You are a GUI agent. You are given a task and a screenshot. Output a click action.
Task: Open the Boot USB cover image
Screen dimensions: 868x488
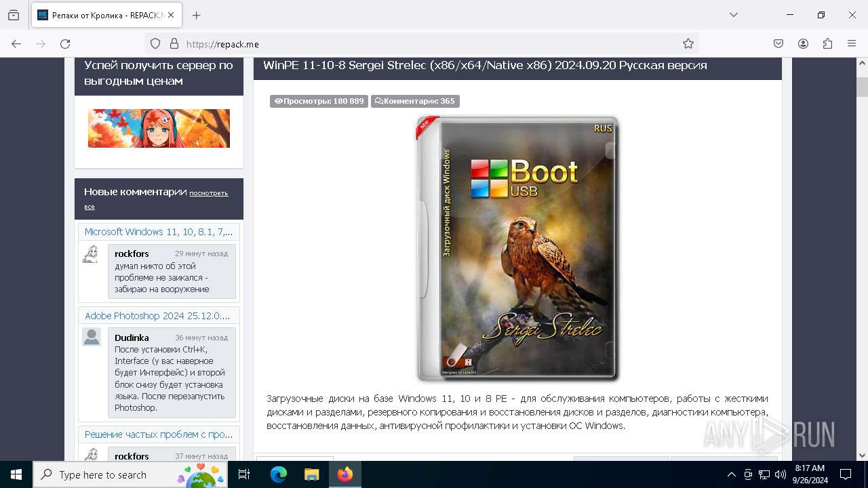pyautogui.click(x=517, y=249)
